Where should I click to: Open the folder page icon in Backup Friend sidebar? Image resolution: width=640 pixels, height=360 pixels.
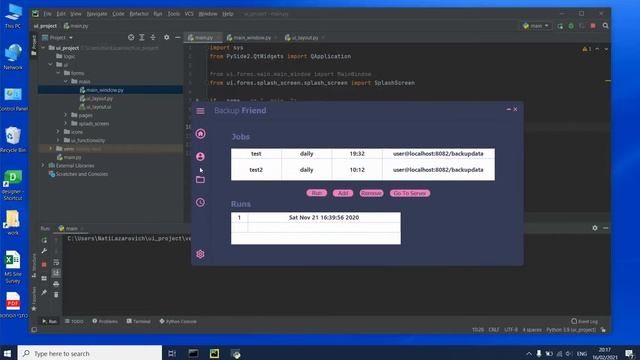tap(200, 180)
